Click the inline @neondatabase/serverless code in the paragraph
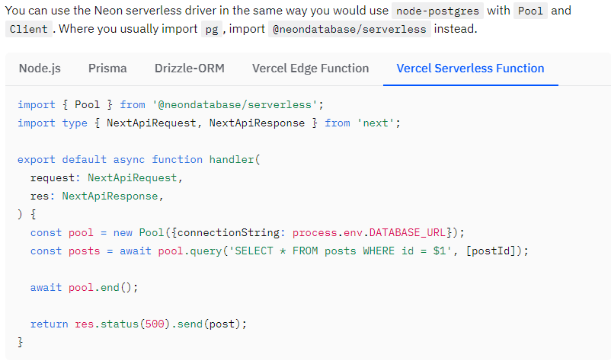The height and width of the screenshot is (364, 611). pos(350,30)
